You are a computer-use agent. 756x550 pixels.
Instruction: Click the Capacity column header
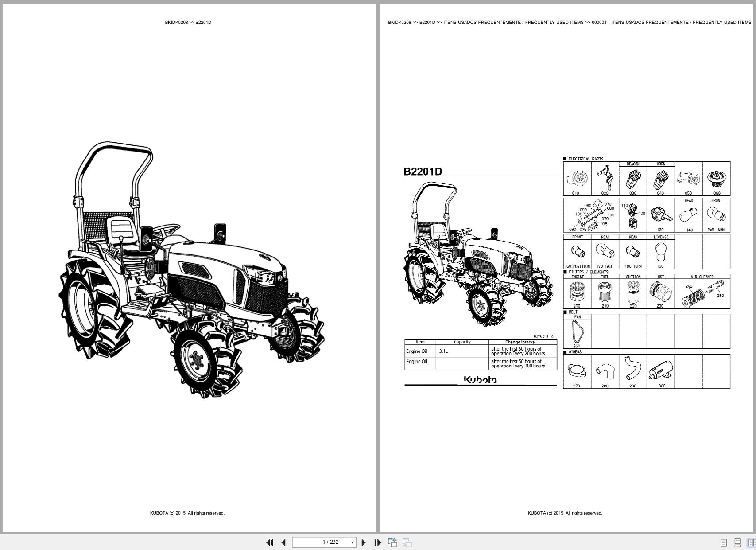click(462, 342)
